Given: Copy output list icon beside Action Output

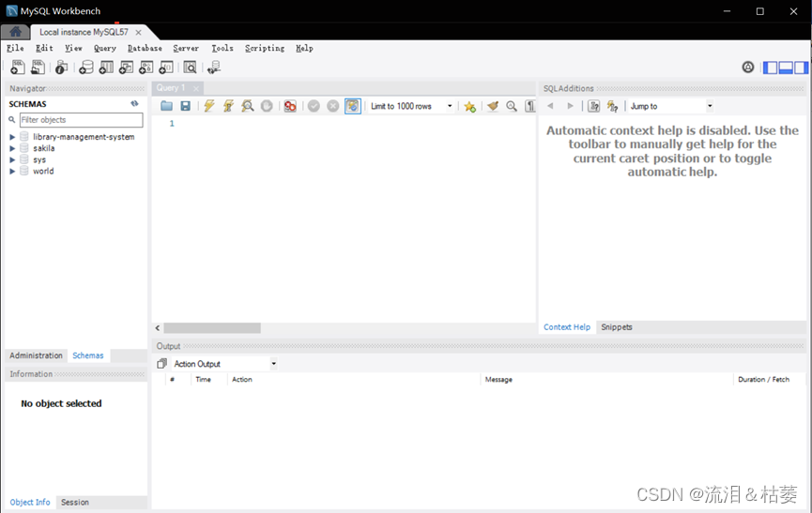Looking at the screenshot, I should (x=162, y=364).
